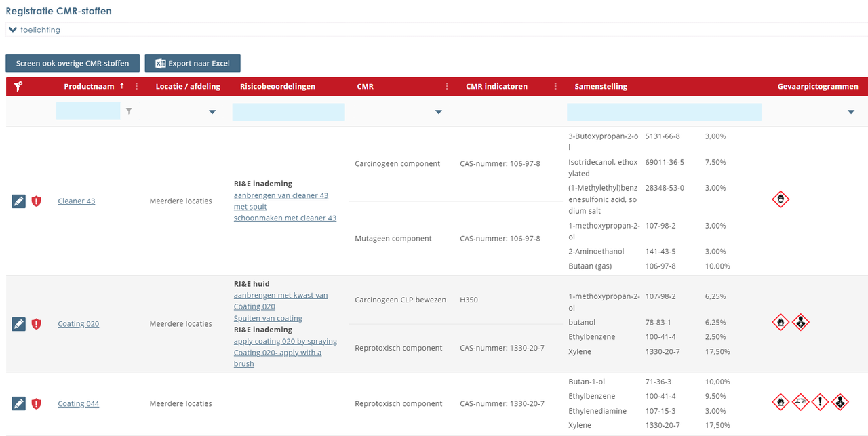Open the Locatie / afdeling filter dropdown
The height and width of the screenshot is (436, 868).
(212, 111)
